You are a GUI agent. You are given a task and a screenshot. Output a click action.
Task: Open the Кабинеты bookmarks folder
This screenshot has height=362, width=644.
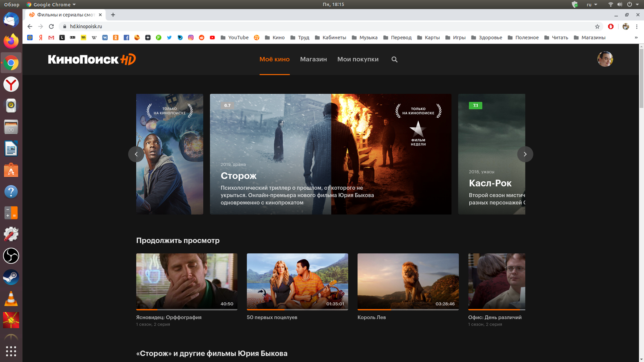[331, 38]
